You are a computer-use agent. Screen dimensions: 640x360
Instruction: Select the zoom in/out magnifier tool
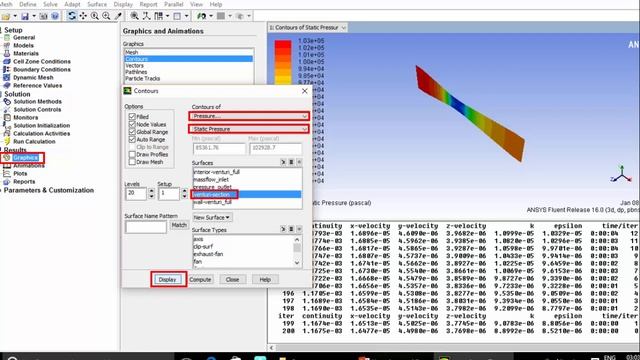coord(95,16)
